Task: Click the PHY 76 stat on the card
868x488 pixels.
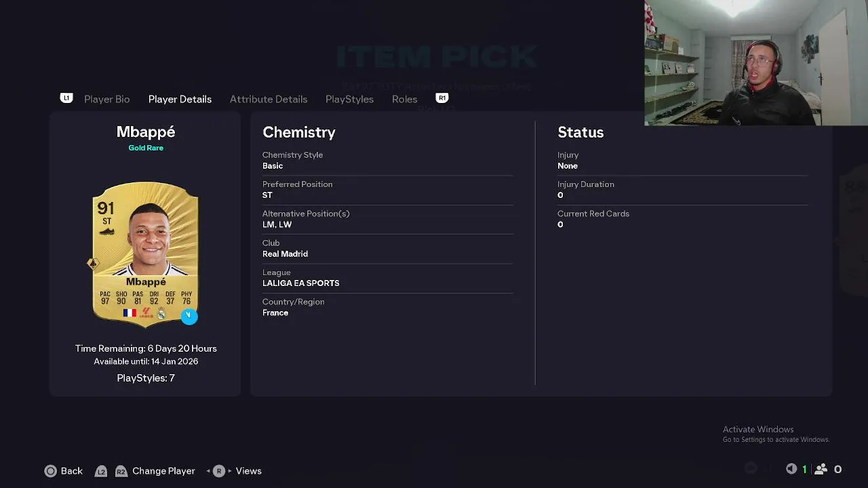Action: (x=186, y=298)
